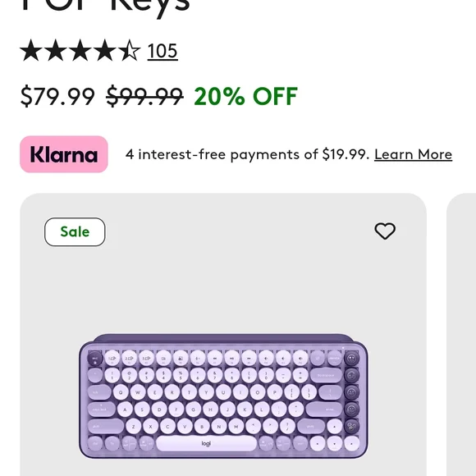Add keyboard to wishlist with heart icon
The image size is (476, 476).
385,231
